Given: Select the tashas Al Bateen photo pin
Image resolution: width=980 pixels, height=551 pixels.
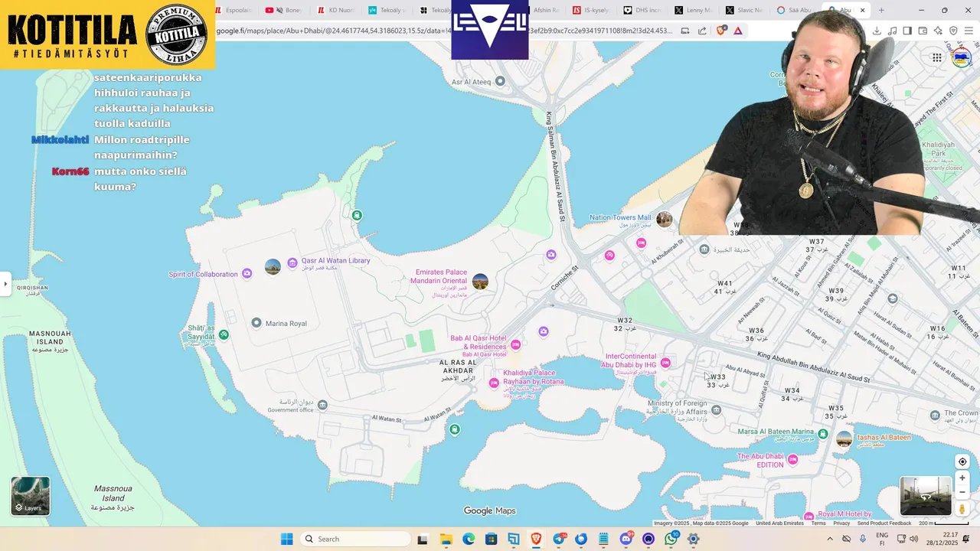Looking at the screenshot, I should point(844,439).
